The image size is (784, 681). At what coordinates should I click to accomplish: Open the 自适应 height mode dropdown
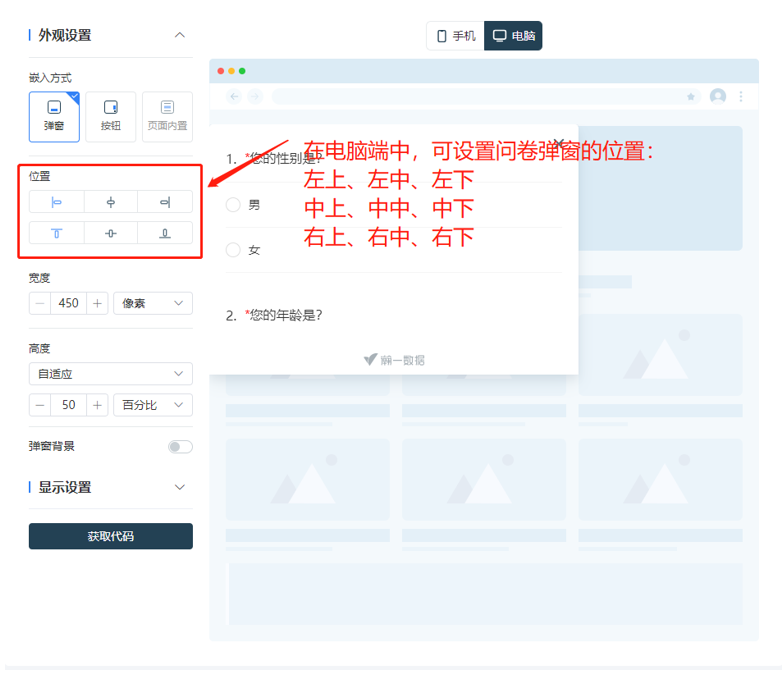(110, 374)
